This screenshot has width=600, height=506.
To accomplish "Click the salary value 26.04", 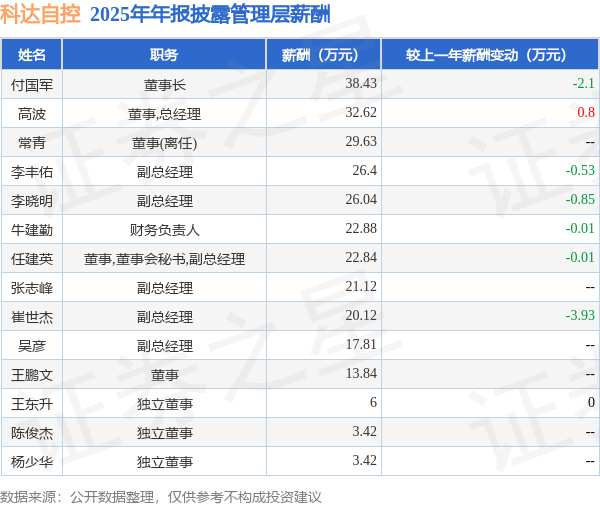I will [x=361, y=199].
